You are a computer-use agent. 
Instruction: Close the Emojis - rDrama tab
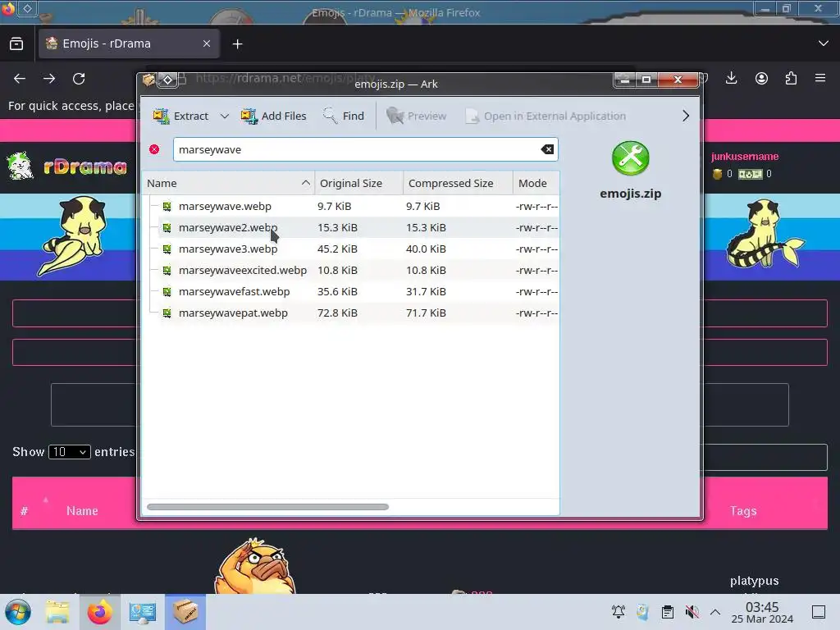(x=207, y=44)
